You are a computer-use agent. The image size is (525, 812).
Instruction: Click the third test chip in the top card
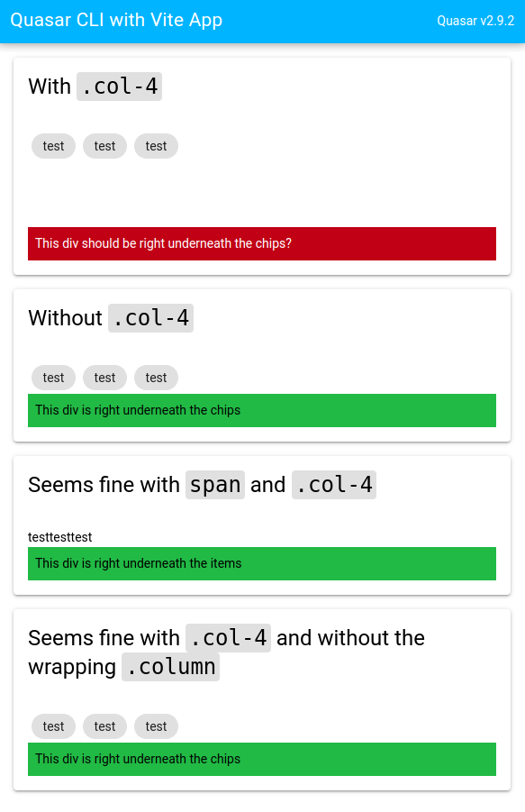point(156,146)
